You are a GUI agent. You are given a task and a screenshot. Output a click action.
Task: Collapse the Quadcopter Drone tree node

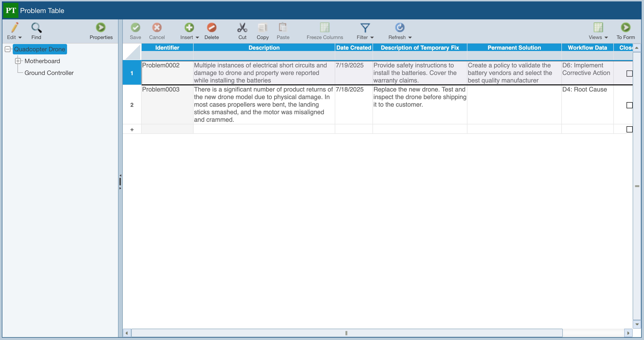8,49
